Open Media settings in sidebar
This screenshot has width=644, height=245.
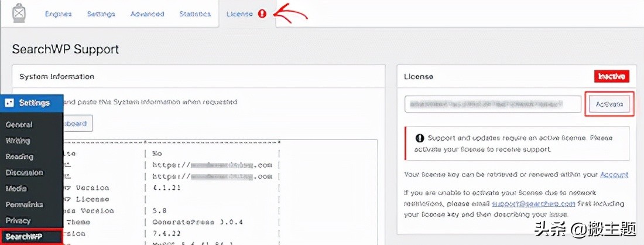[16, 189]
